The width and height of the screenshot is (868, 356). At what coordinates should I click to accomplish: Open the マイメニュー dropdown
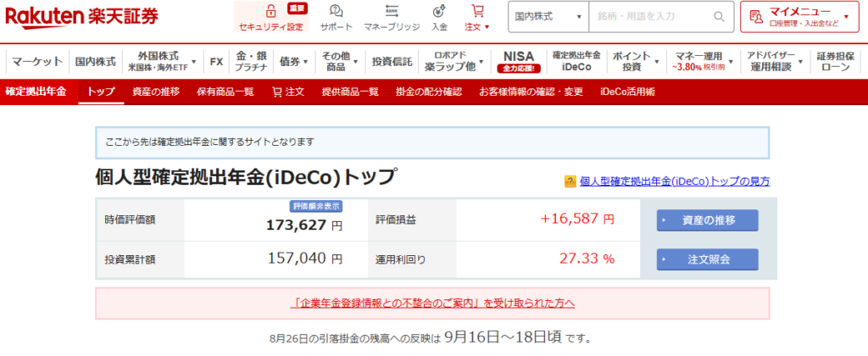[798, 16]
